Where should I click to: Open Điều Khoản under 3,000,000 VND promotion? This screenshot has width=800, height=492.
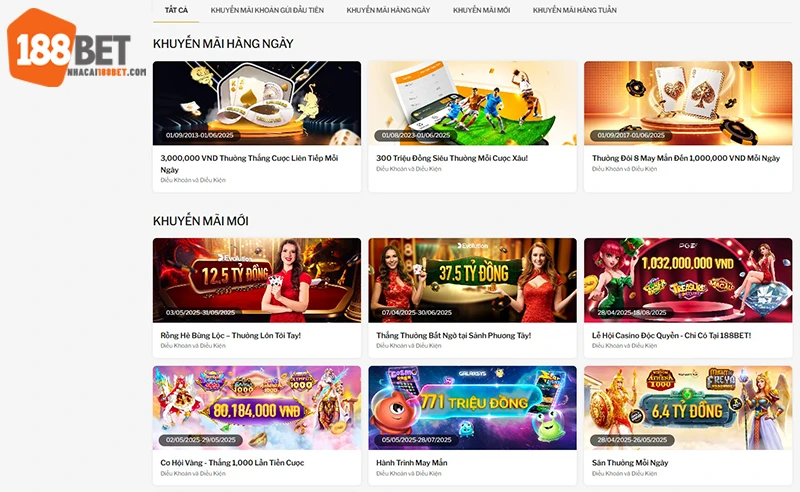click(193, 180)
